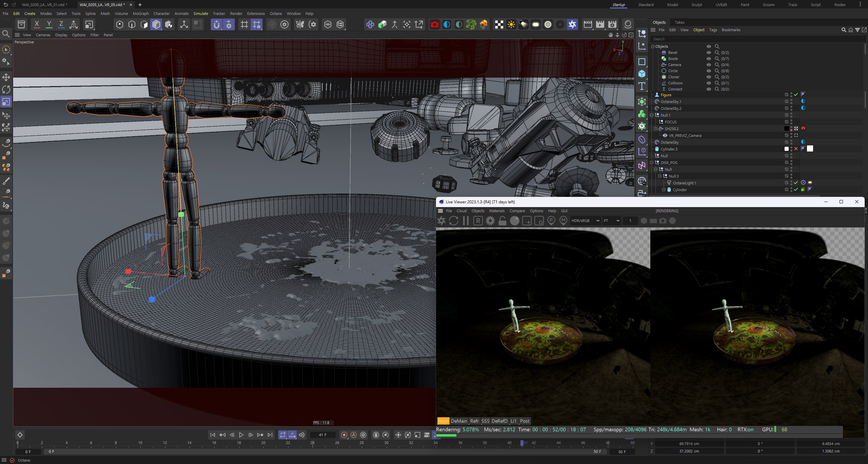
Task: Open the Material picker icon in Live Viewer
Action: (564, 221)
